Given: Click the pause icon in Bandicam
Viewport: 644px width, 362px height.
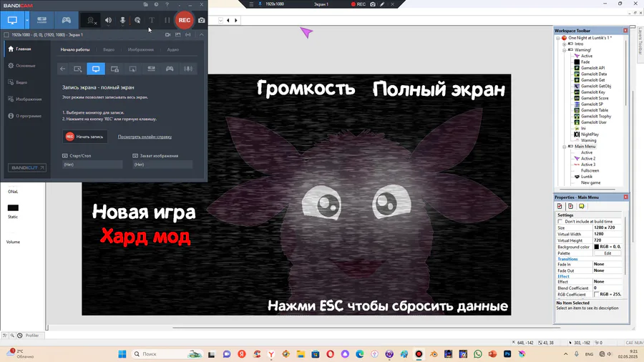Looking at the screenshot, I should tap(167, 20).
